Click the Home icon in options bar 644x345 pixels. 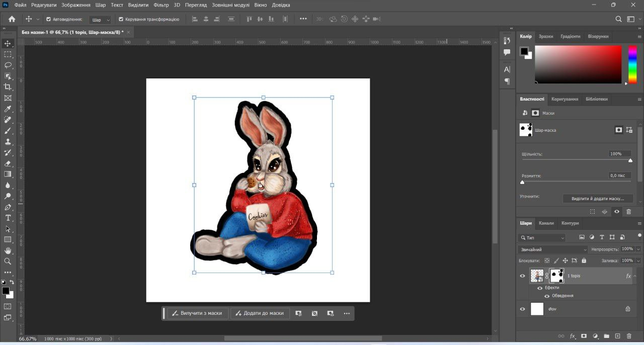[x=12, y=19]
